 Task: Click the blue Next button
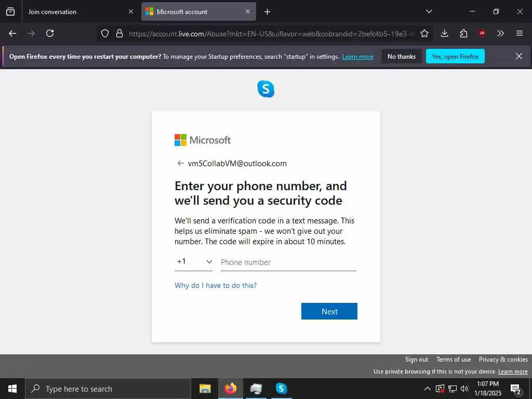(329, 311)
